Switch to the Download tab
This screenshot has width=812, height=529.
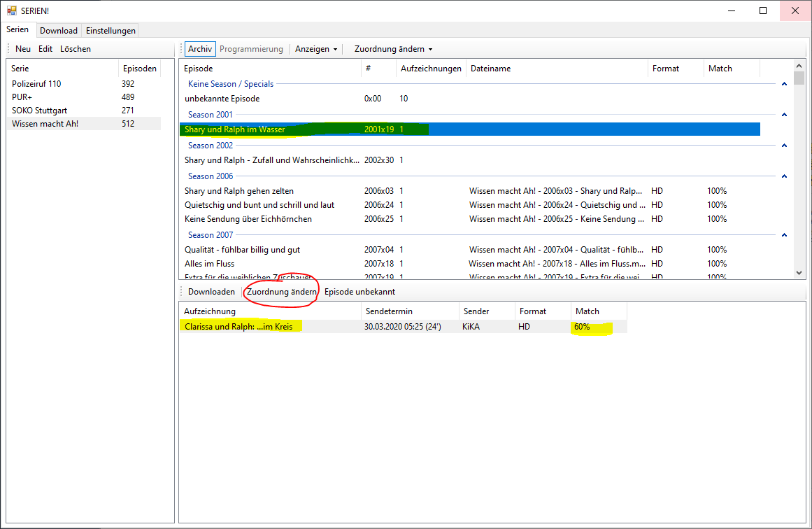tap(59, 31)
